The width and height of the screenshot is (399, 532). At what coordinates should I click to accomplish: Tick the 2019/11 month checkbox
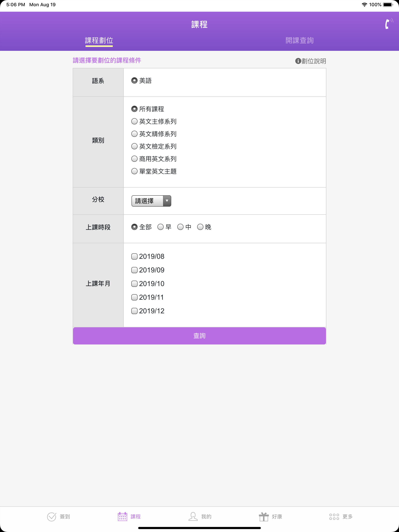[x=134, y=298]
